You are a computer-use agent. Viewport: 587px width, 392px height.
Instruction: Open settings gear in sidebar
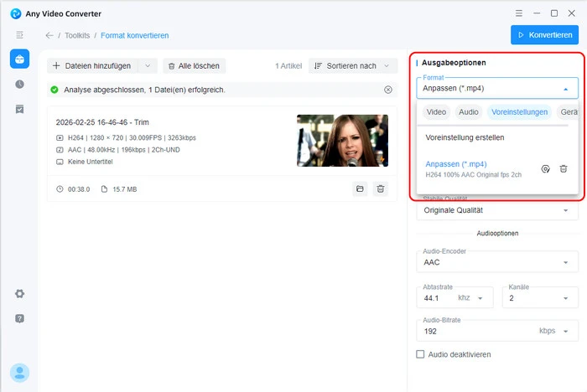19,294
